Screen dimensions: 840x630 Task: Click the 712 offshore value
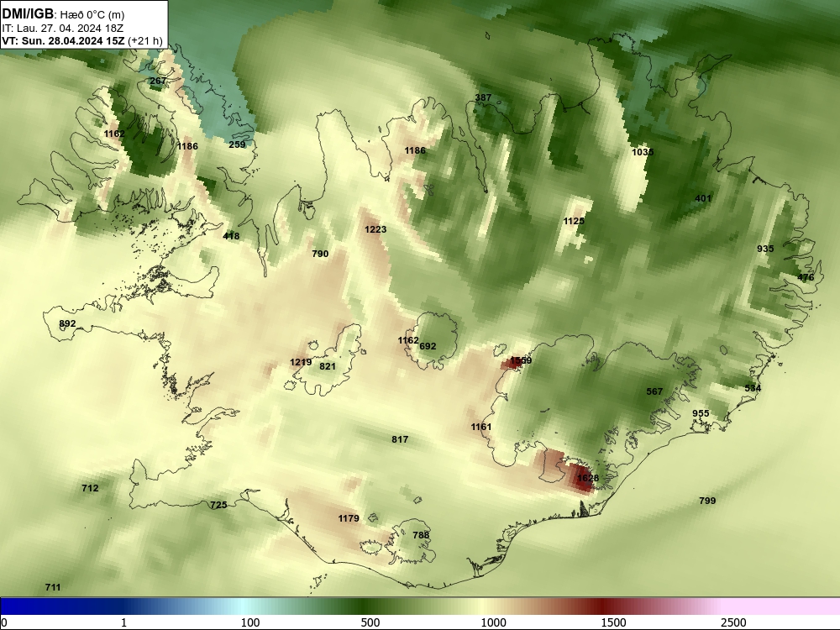[x=90, y=489]
